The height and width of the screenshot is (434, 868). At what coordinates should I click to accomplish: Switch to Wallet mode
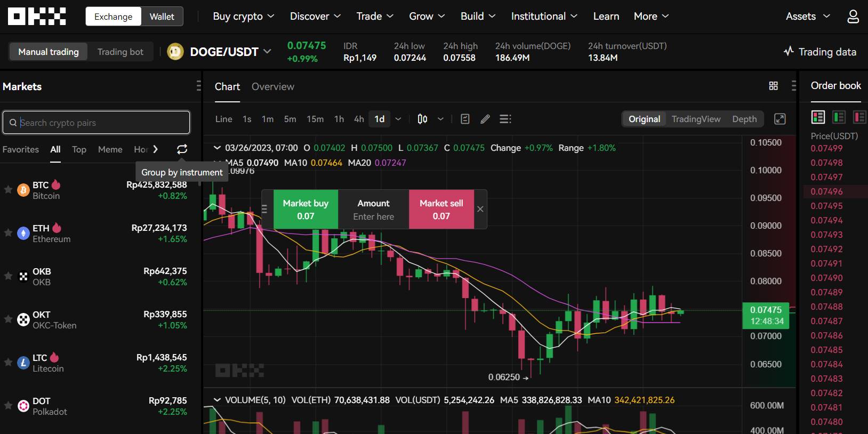[162, 17]
